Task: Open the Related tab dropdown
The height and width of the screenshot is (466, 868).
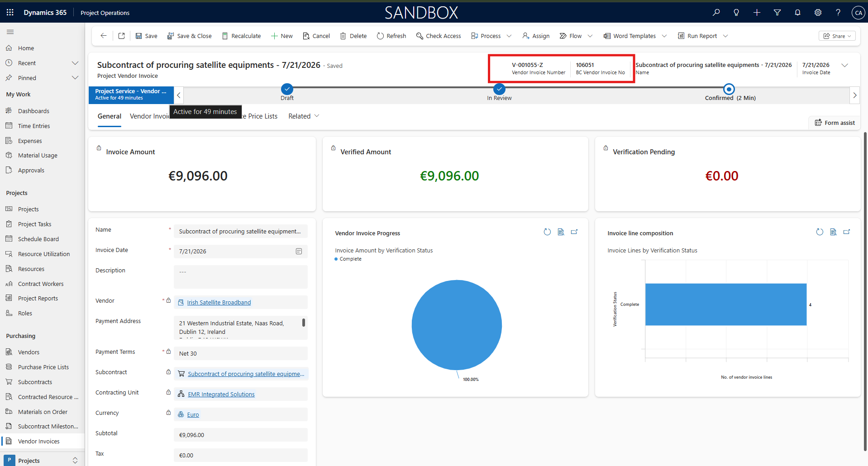Action: (304, 116)
